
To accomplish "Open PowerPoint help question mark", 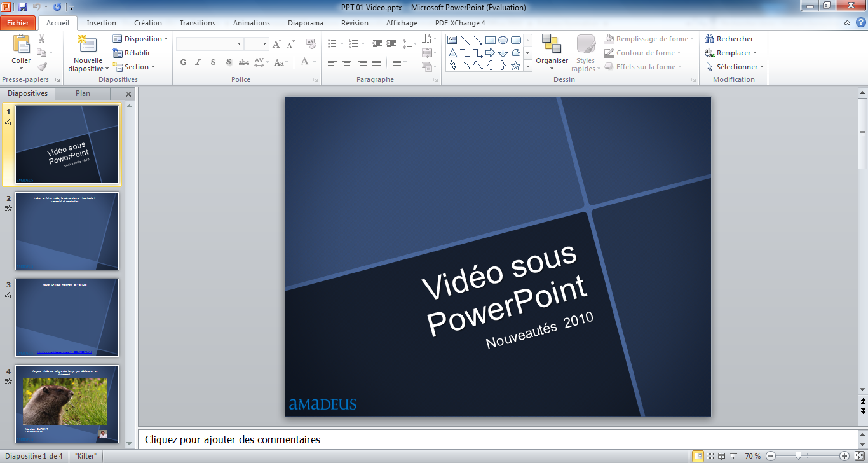I will click(860, 23).
